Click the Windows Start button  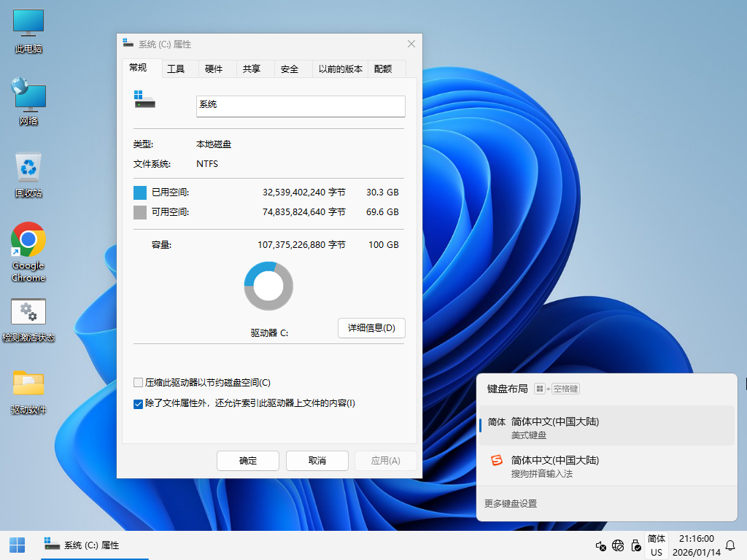[17, 545]
